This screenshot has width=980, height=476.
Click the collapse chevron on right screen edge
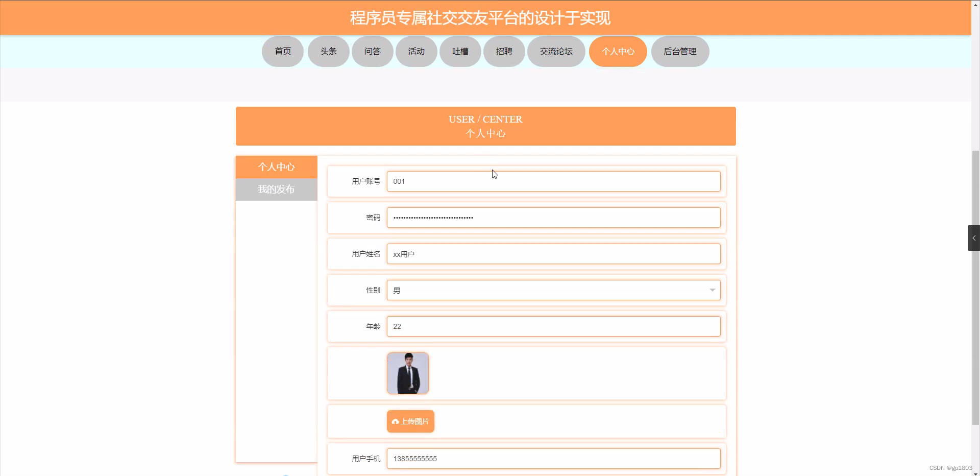[974, 237]
